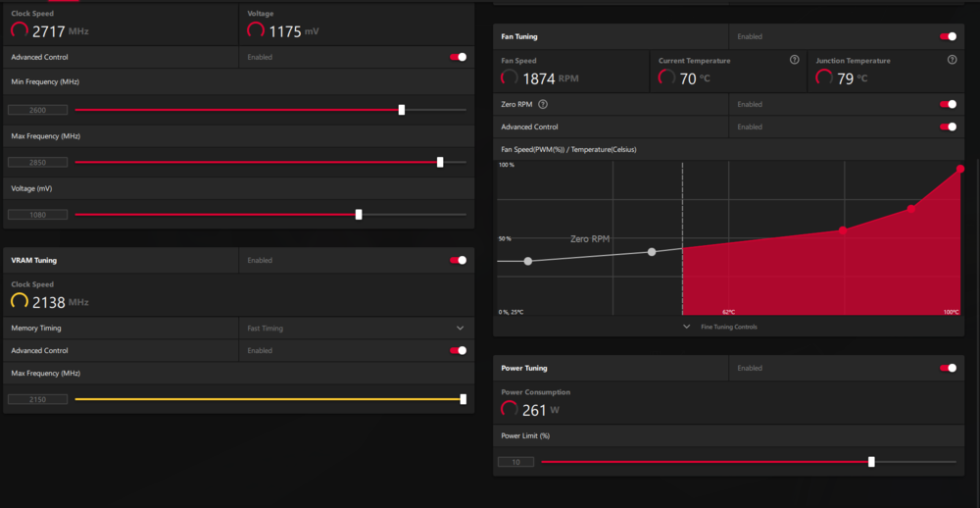The height and width of the screenshot is (508, 980).
Task: Click the Min Frequency slider handle
Action: point(401,110)
